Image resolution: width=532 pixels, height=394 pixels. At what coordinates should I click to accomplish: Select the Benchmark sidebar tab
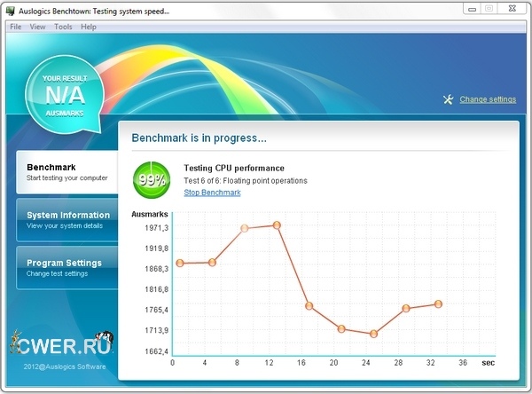click(x=66, y=171)
